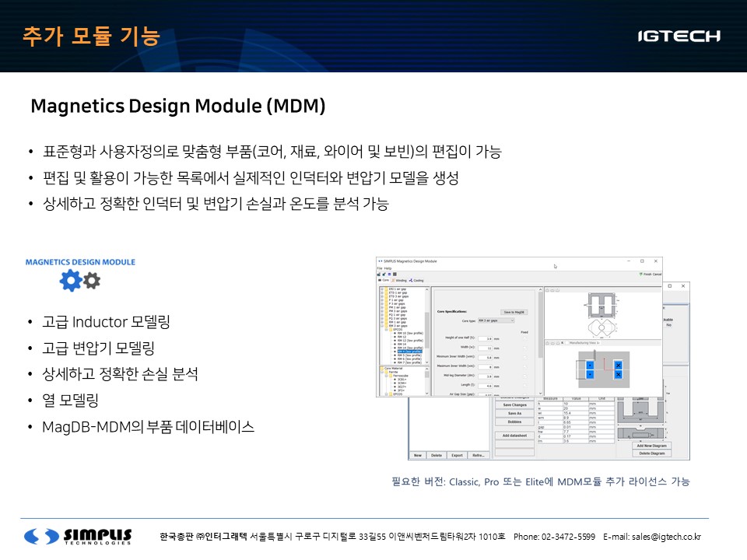Open the Core type dropdown
The image size is (747, 560).
click(x=496, y=320)
